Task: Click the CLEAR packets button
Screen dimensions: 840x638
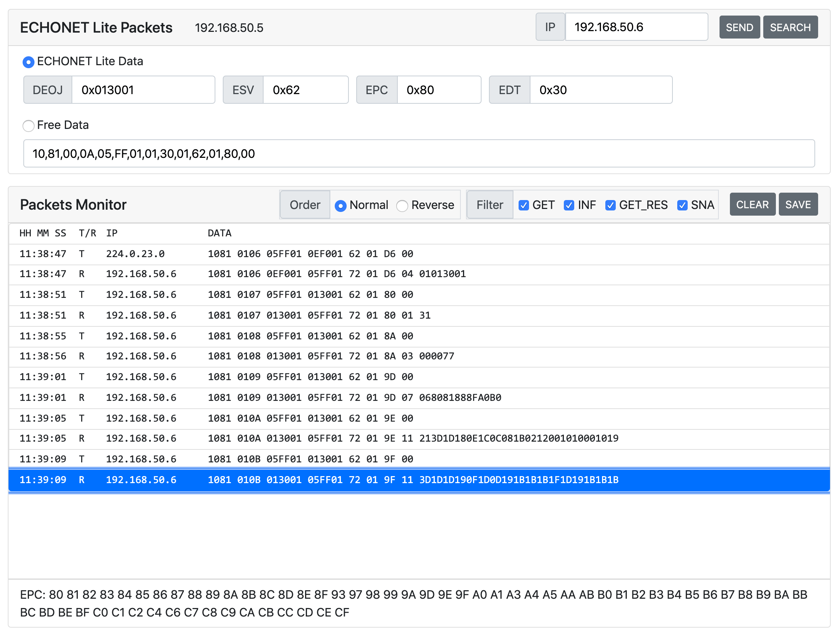Action: point(752,205)
